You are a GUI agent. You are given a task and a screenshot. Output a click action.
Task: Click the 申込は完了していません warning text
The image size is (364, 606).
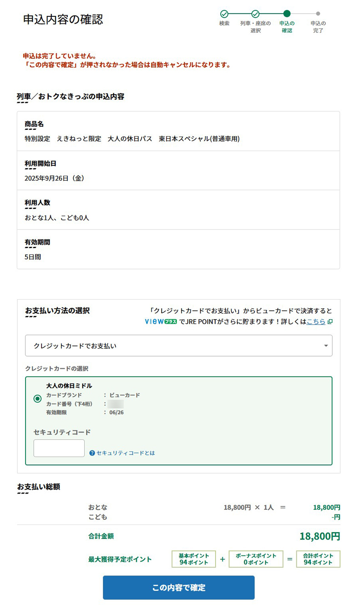[x=60, y=56]
